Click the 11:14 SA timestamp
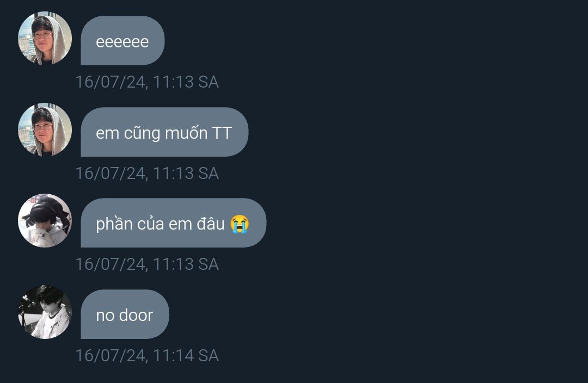588x383 pixels. [x=147, y=356]
